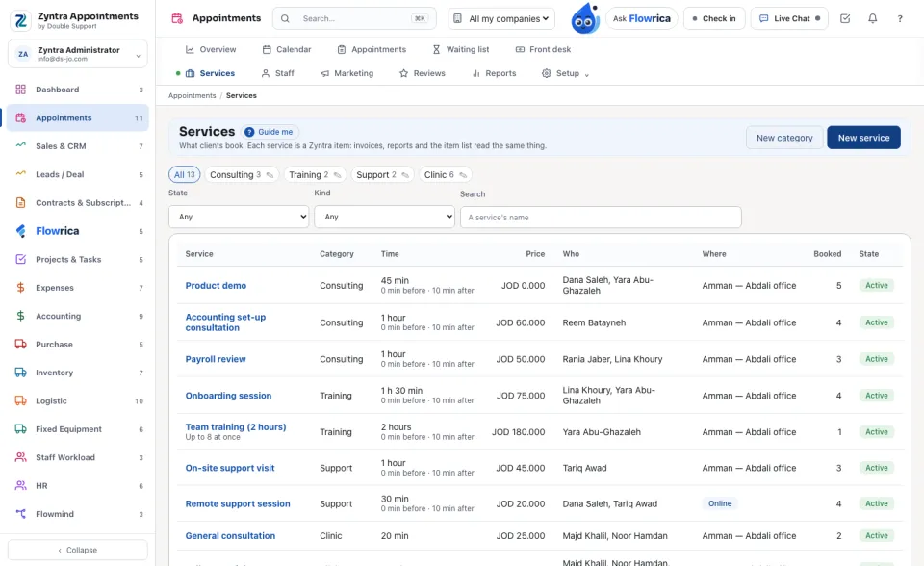Screen dimensions: 924x566
Task: Click the New service button
Action: (x=863, y=138)
